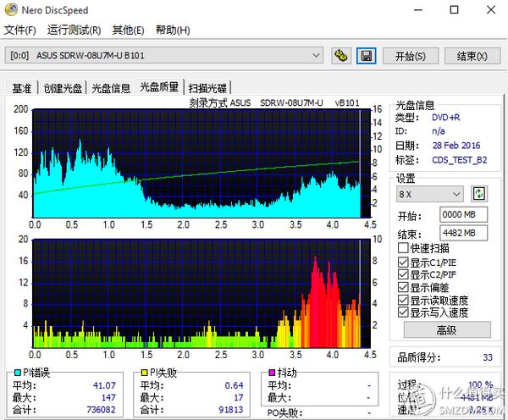
Task: Click the PI error upper graph
Action: click(202, 163)
